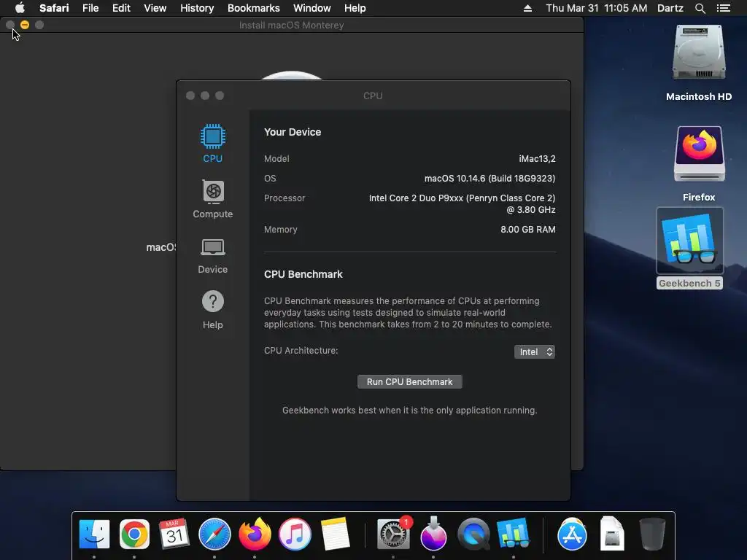Open Safari from the Dock
The image size is (747, 560).
point(214,534)
